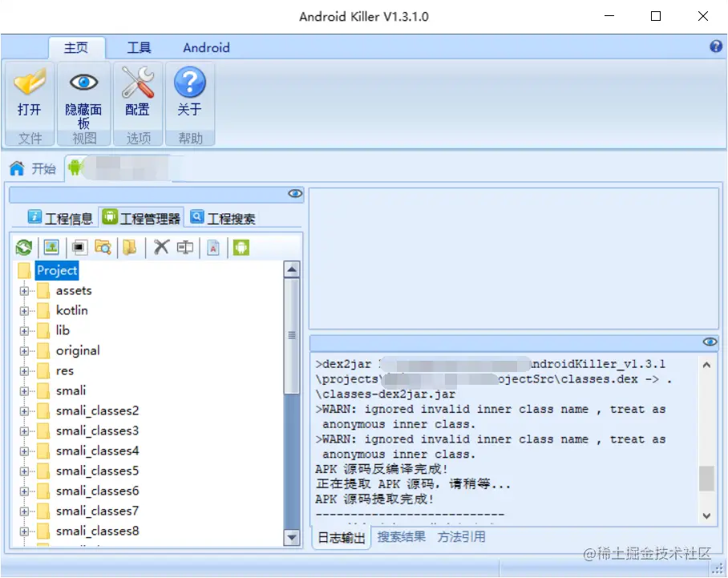Open the 工程信息 tab
The width and height of the screenshot is (728, 578).
click(x=60, y=218)
